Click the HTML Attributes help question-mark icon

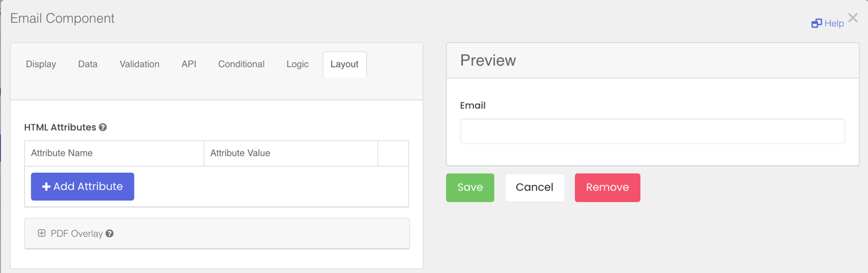(x=103, y=127)
